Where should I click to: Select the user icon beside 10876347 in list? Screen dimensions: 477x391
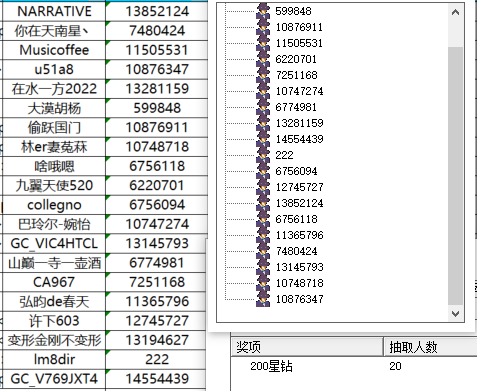click(x=263, y=299)
